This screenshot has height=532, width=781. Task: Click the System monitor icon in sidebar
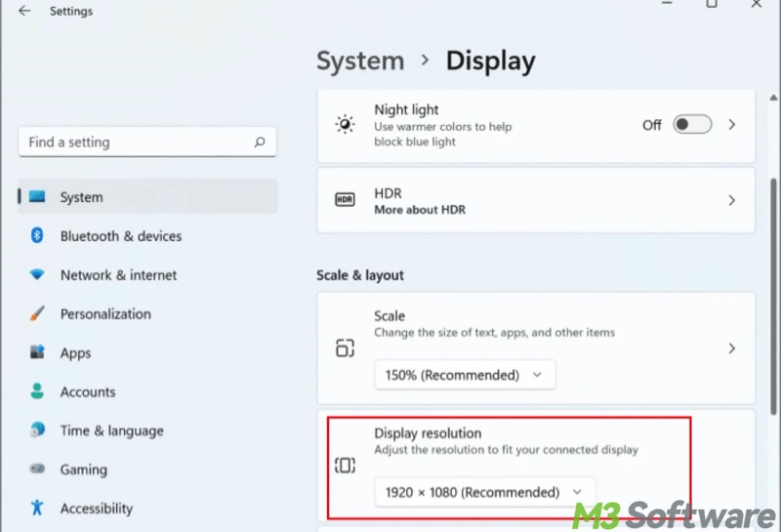coord(37,197)
